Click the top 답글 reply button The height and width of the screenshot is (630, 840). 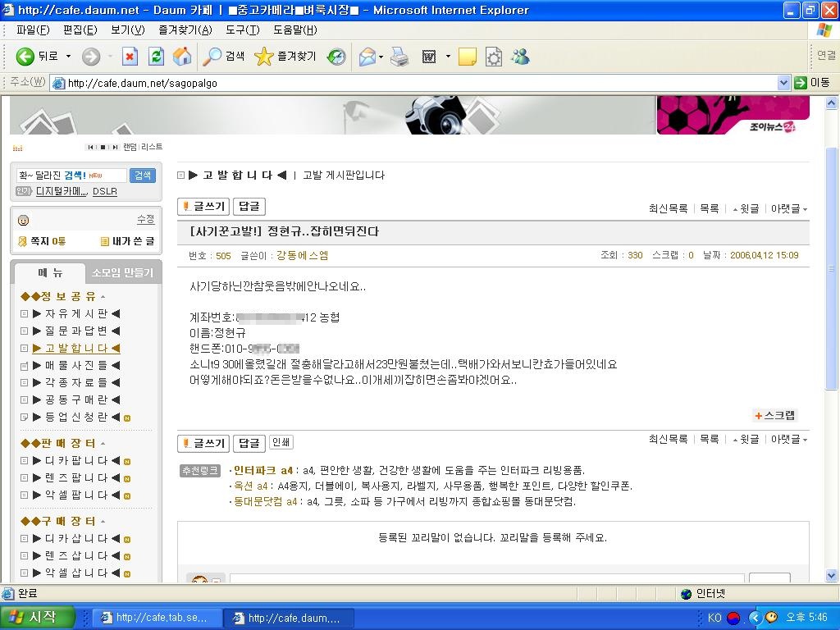(249, 207)
